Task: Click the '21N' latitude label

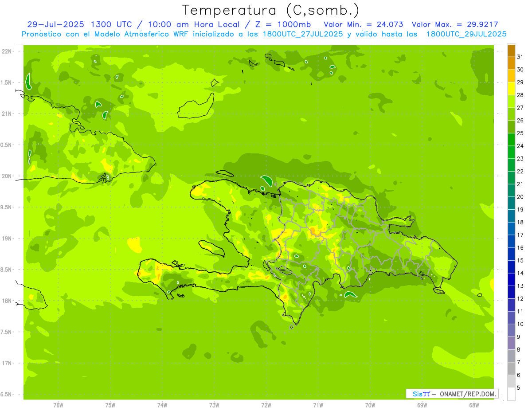Action: pyautogui.click(x=7, y=114)
